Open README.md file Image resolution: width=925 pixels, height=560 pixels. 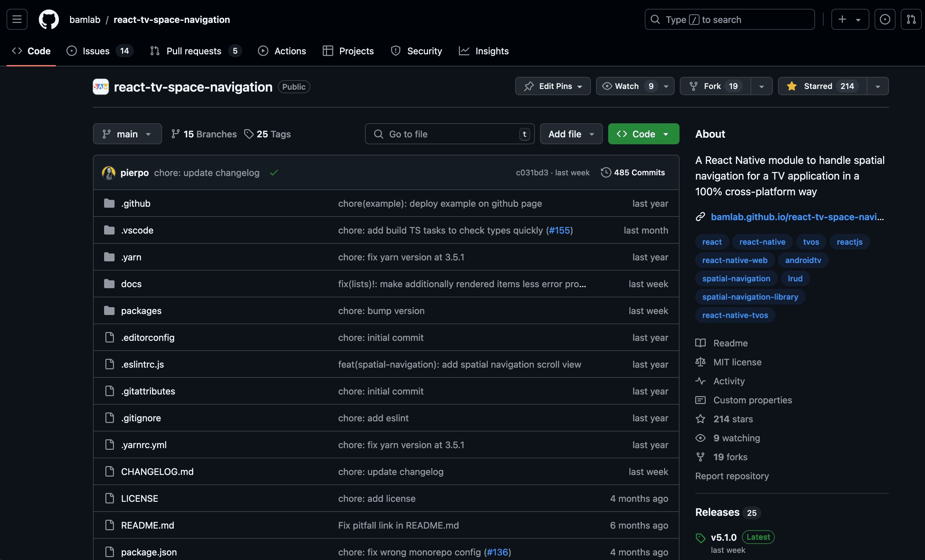tap(148, 525)
